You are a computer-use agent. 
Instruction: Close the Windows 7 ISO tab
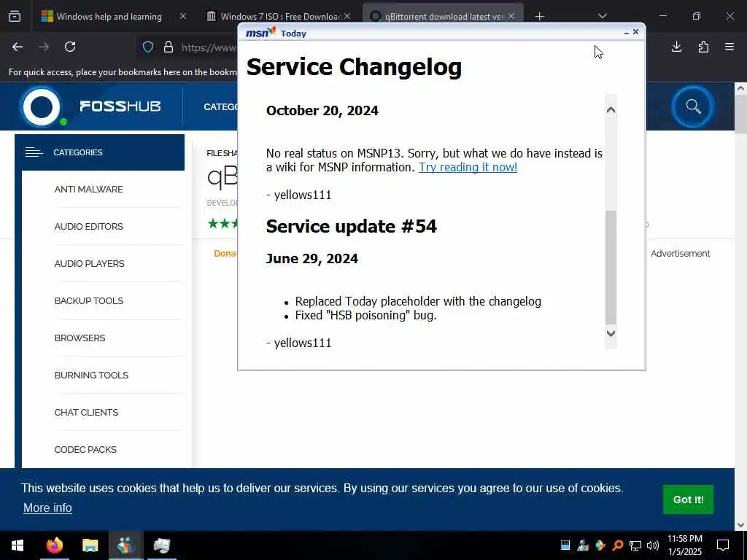[347, 17]
